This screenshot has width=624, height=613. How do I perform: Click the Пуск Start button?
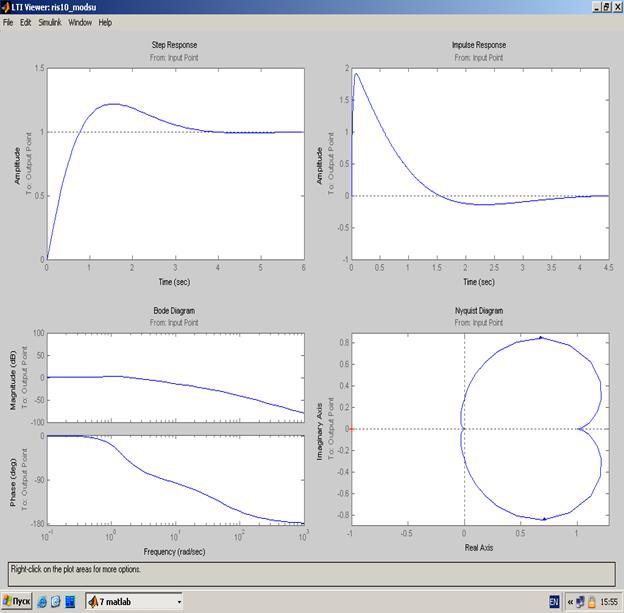tap(17, 602)
